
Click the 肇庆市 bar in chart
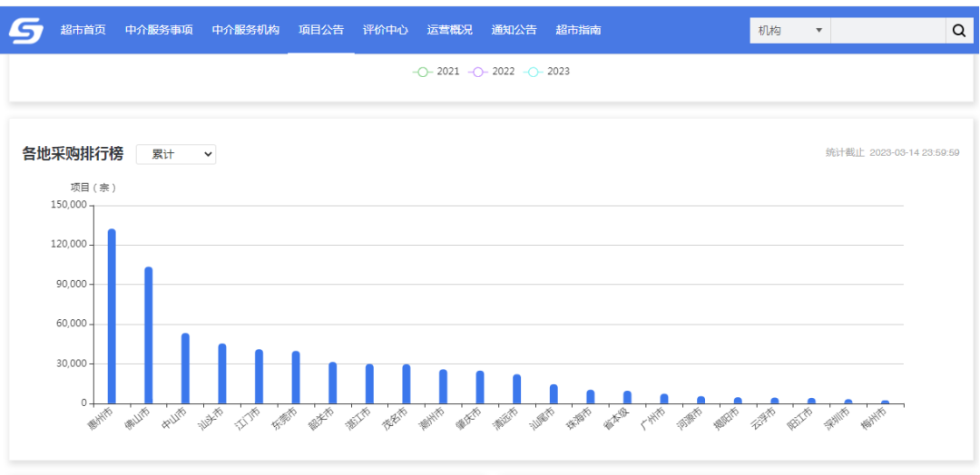480,387
